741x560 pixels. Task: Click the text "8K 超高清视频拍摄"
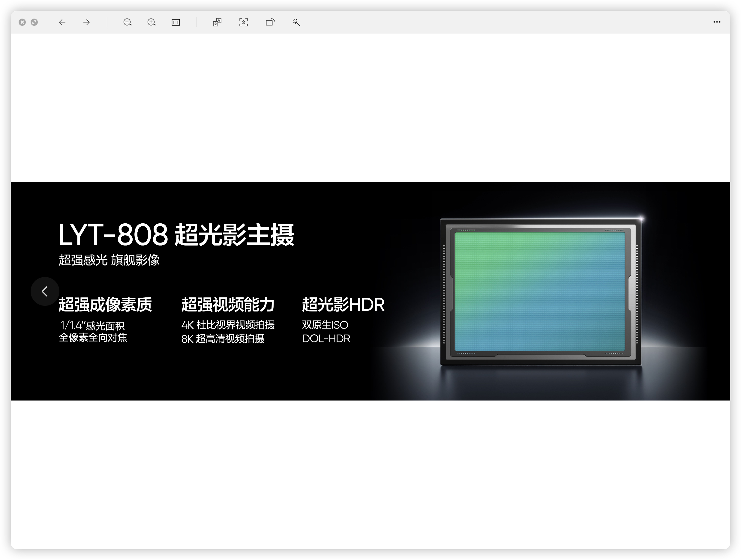[223, 339]
